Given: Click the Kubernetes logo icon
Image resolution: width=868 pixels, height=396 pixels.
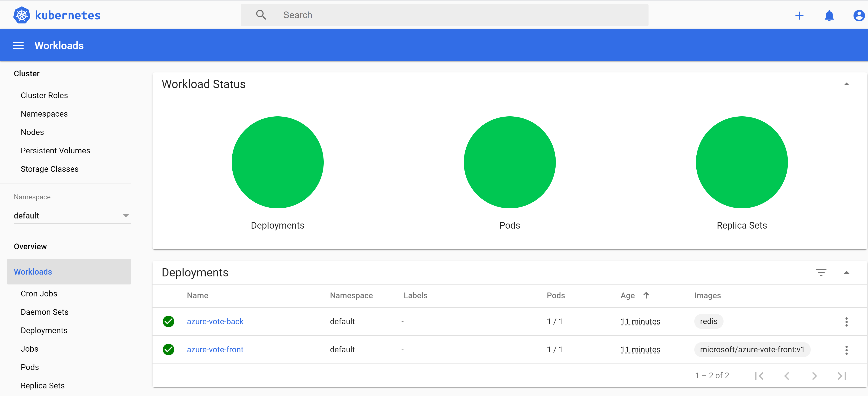Looking at the screenshot, I should [22, 15].
